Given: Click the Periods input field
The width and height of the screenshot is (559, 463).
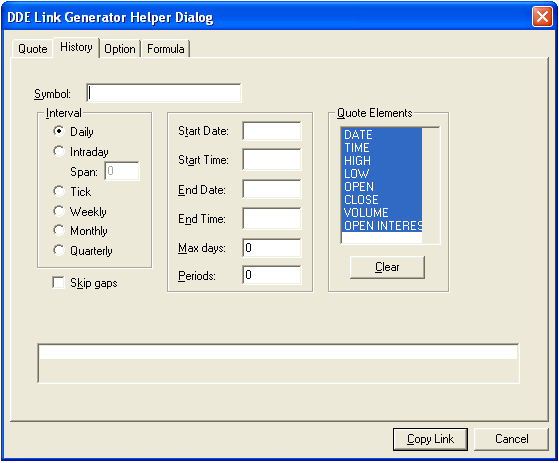Looking at the screenshot, I should 272,275.
